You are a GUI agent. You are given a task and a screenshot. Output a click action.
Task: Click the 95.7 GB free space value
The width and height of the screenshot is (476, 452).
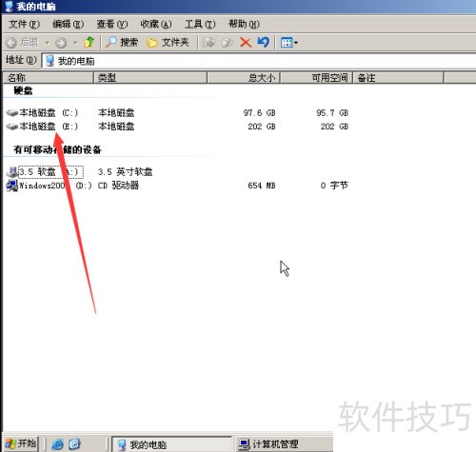point(332,112)
